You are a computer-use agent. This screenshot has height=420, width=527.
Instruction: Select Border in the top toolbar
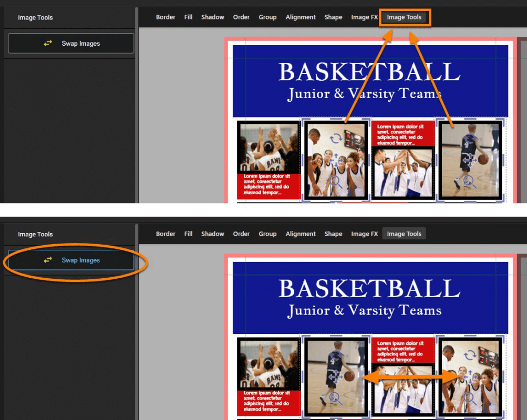166,17
